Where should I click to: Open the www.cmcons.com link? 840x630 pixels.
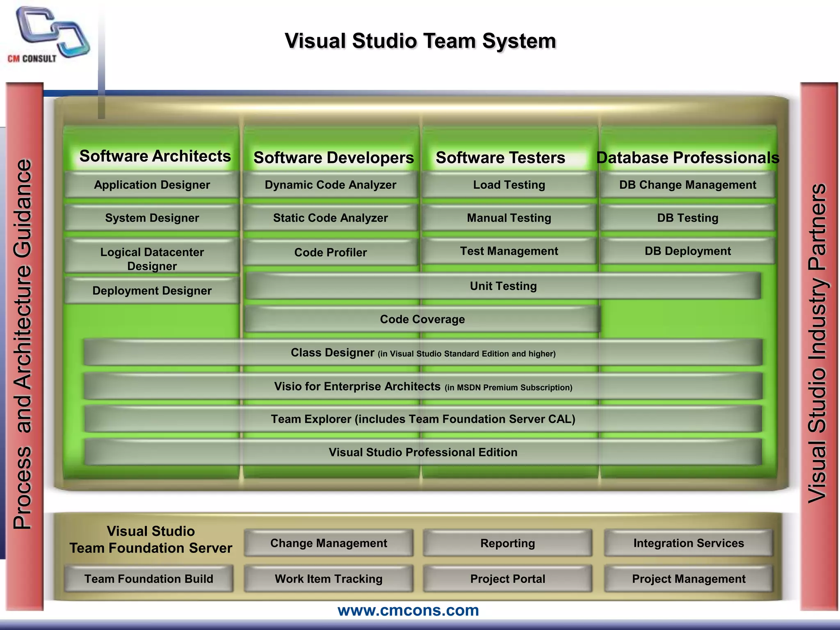click(408, 610)
